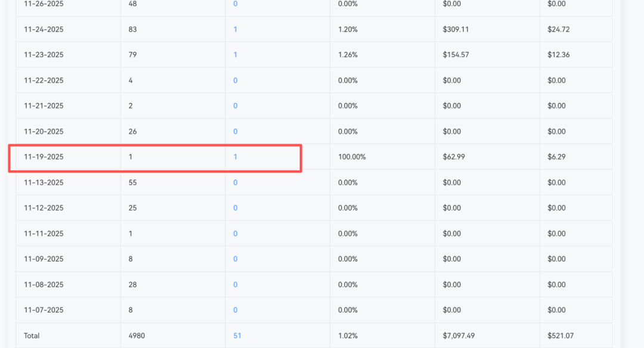Click the 1.20% rate cell
The height and width of the screenshot is (348, 644).
pyautogui.click(x=348, y=30)
